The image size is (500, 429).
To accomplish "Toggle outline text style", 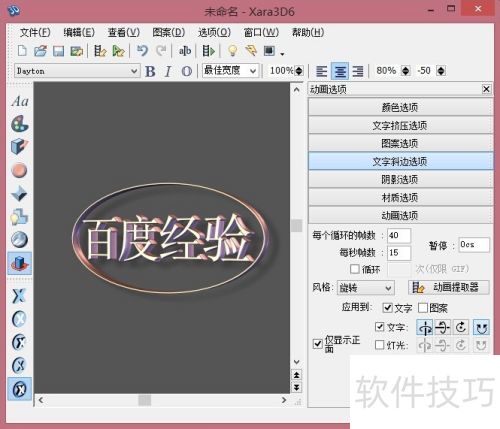I will point(187,71).
